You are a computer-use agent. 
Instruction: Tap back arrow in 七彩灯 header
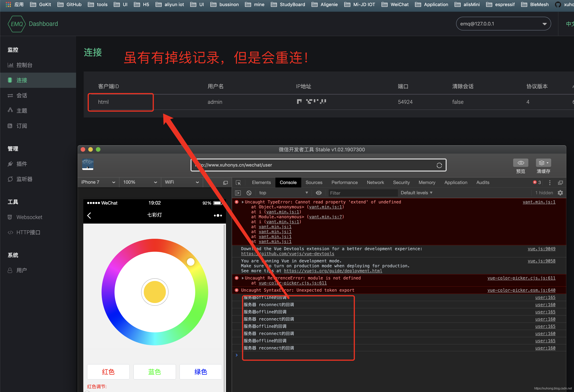coord(89,216)
